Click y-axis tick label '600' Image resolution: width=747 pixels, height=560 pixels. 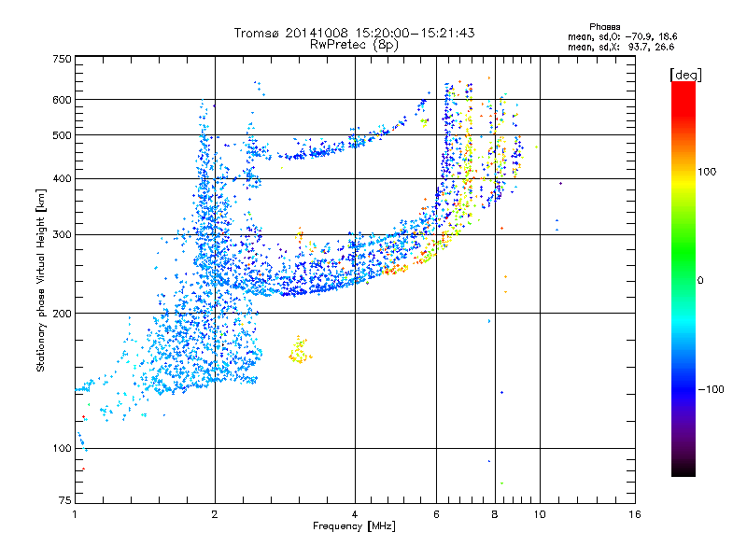(62, 100)
